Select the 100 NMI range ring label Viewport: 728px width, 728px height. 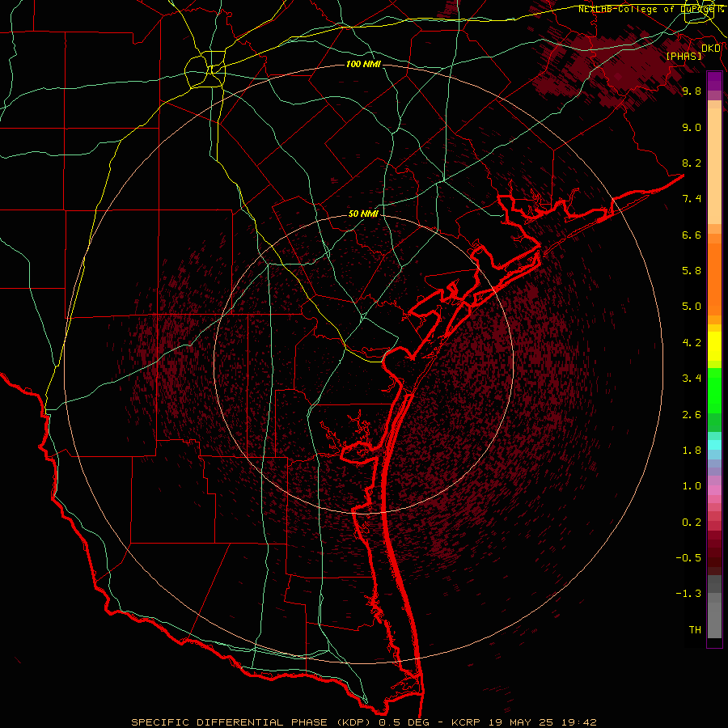pyautogui.click(x=363, y=64)
